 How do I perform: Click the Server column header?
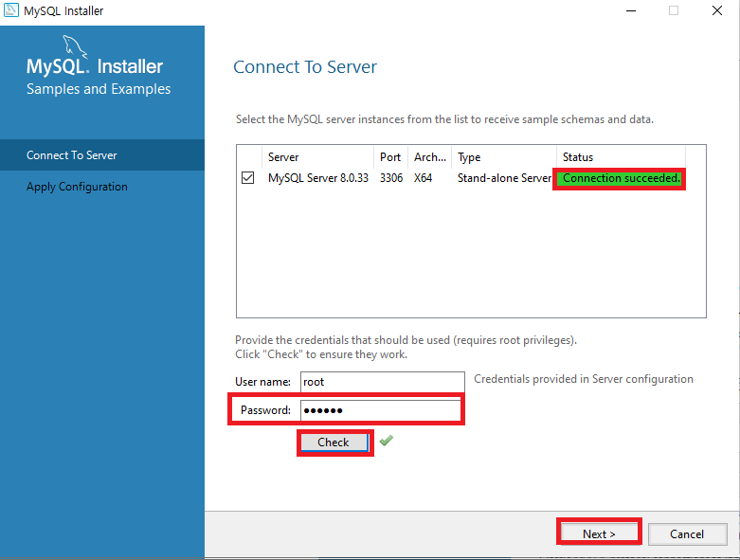(317, 157)
